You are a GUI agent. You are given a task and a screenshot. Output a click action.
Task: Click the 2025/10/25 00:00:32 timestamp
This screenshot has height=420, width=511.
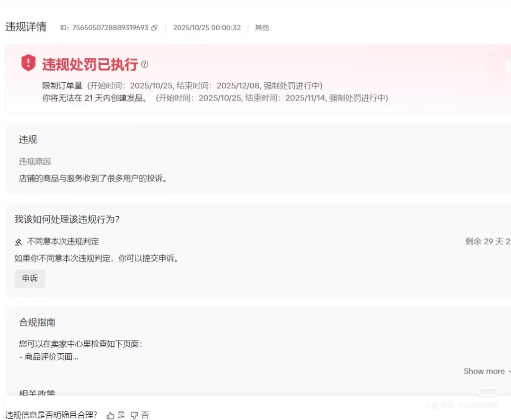tap(207, 28)
